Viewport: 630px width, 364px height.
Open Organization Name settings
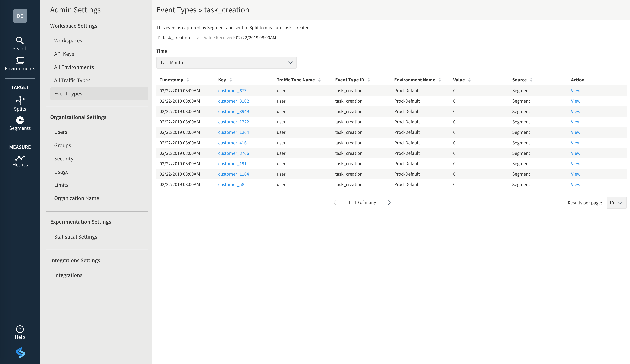(x=77, y=198)
